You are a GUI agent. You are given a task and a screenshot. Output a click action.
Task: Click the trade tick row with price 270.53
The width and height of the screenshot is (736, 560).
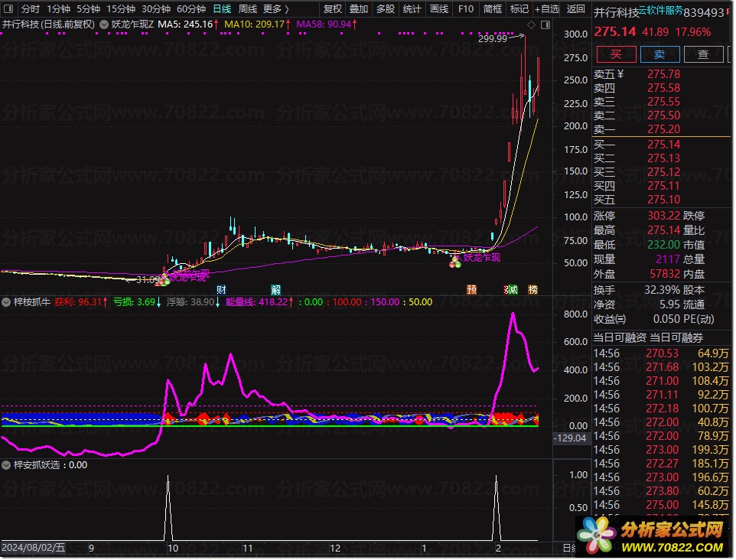pos(662,353)
